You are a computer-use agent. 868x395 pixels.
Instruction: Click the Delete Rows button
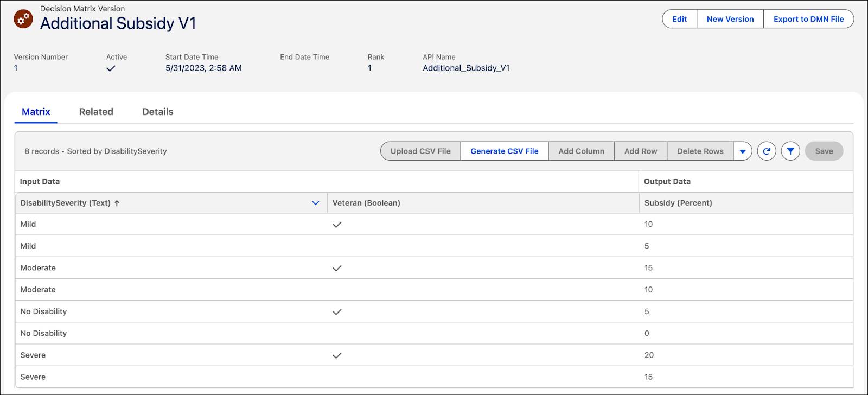[x=700, y=151]
